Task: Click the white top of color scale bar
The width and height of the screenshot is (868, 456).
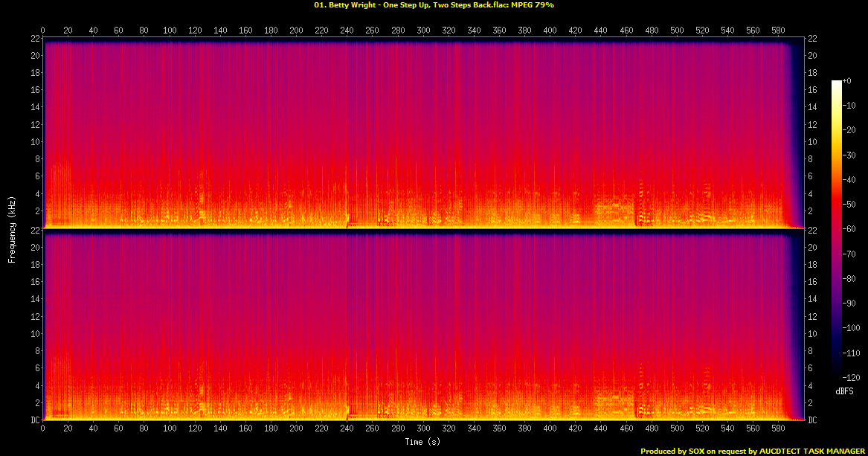Action: click(x=837, y=83)
